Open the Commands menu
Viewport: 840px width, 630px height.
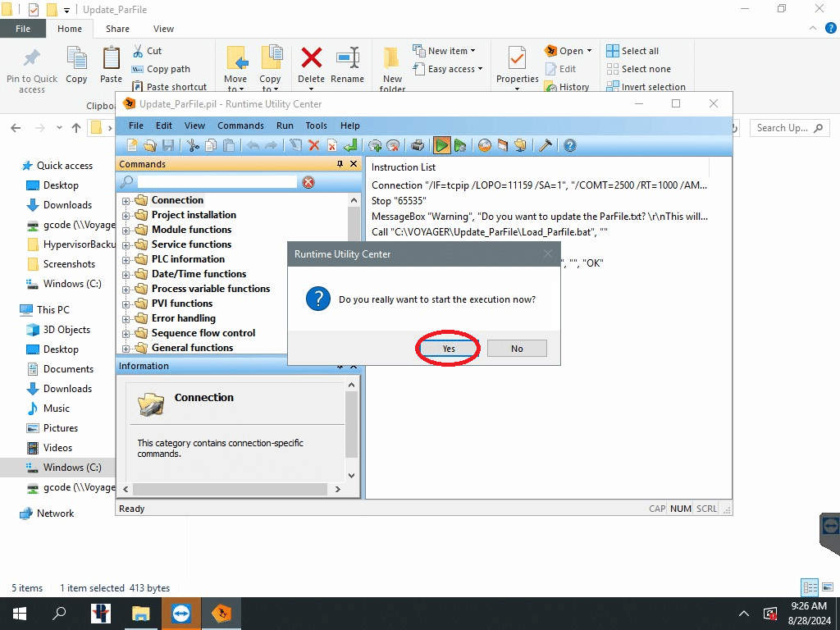(240, 126)
